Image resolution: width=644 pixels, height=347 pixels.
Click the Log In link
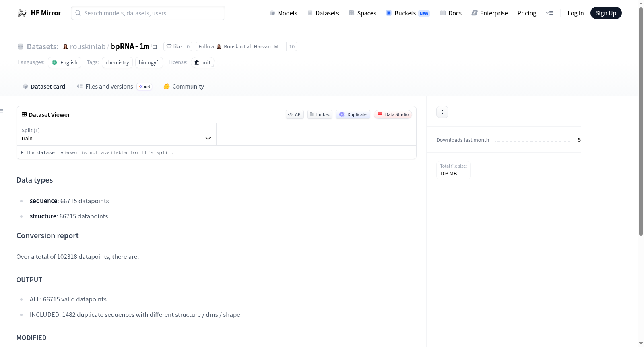[x=576, y=13]
